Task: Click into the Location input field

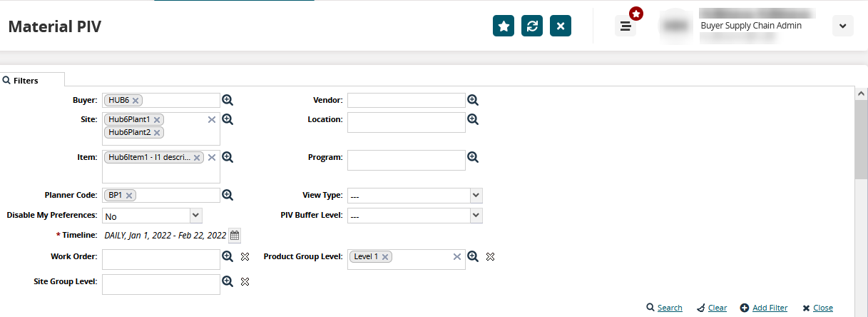Action: pyautogui.click(x=406, y=122)
